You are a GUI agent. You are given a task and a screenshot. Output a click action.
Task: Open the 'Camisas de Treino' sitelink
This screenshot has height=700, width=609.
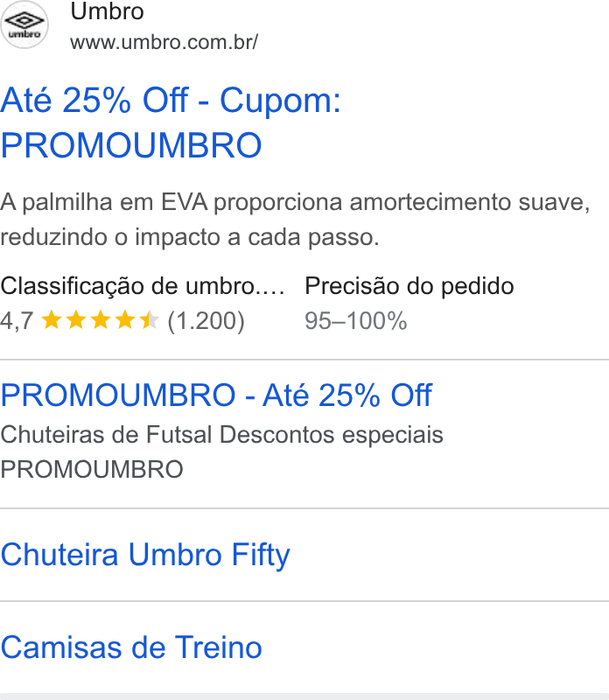pyautogui.click(x=131, y=647)
